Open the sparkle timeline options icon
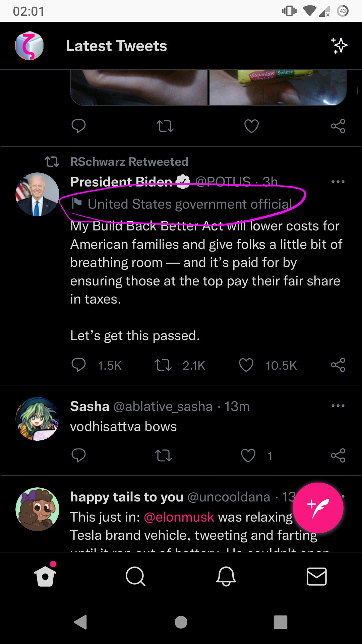The height and width of the screenshot is (644, 362). click(x=339, y=46)
